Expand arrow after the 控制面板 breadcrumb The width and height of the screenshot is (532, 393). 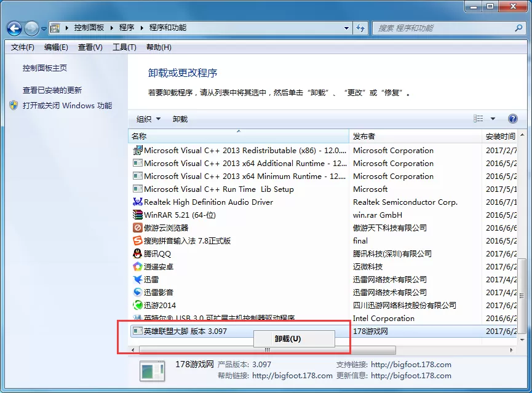tap(111, 28)
